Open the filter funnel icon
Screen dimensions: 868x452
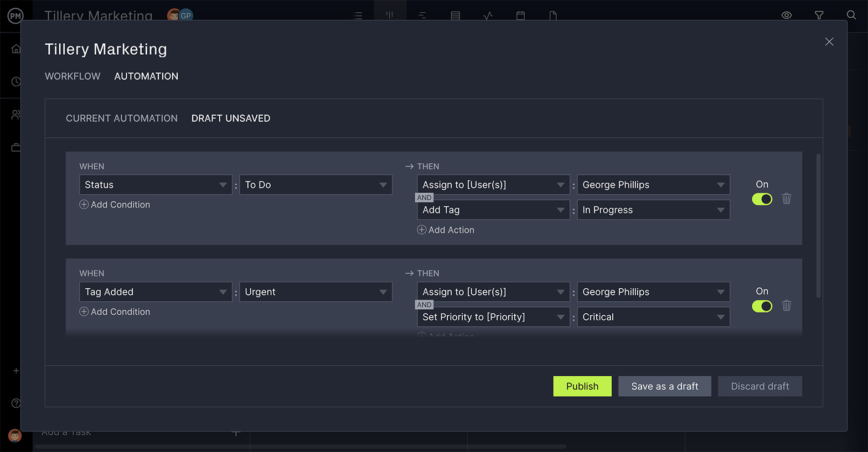[819, 15]
